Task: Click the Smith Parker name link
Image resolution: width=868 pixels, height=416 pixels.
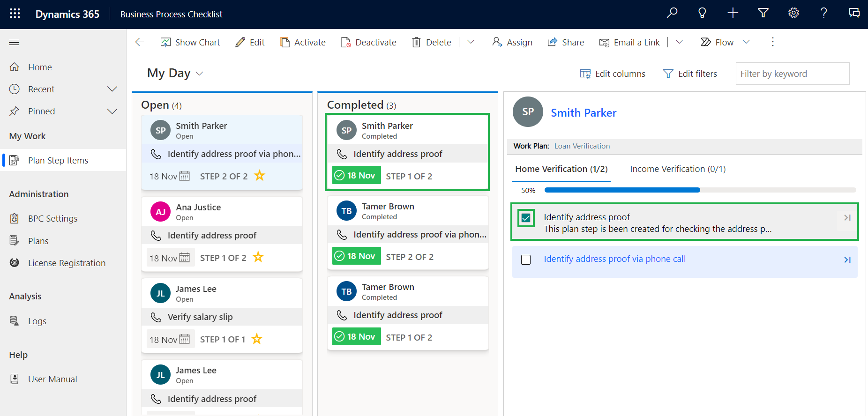Action: pos(584,113)
